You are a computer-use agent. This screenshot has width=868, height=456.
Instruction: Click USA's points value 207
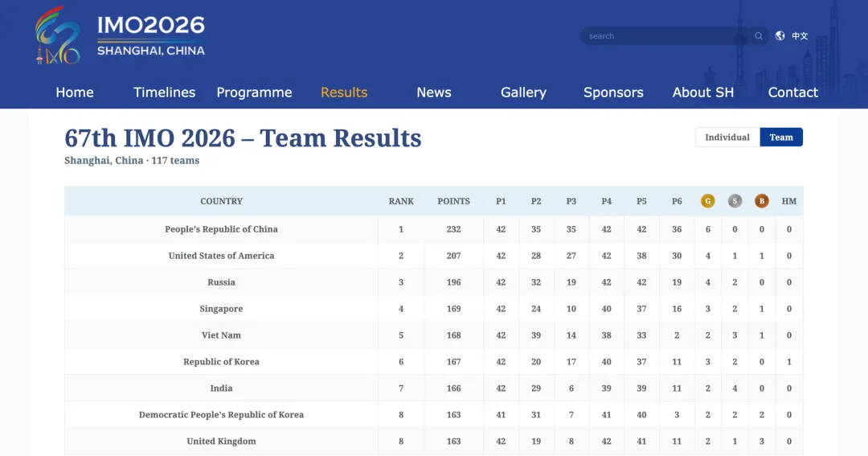click(453, 256)
